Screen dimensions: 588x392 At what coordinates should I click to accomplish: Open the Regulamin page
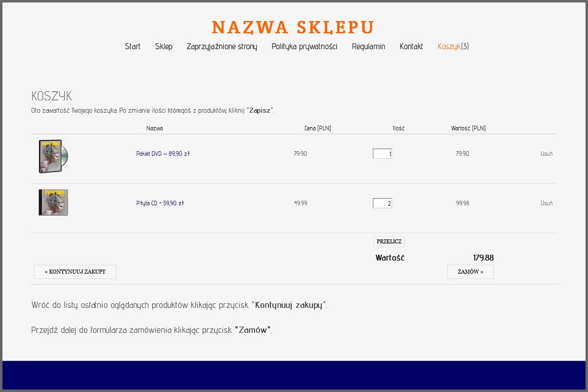[x=368, y=47]
